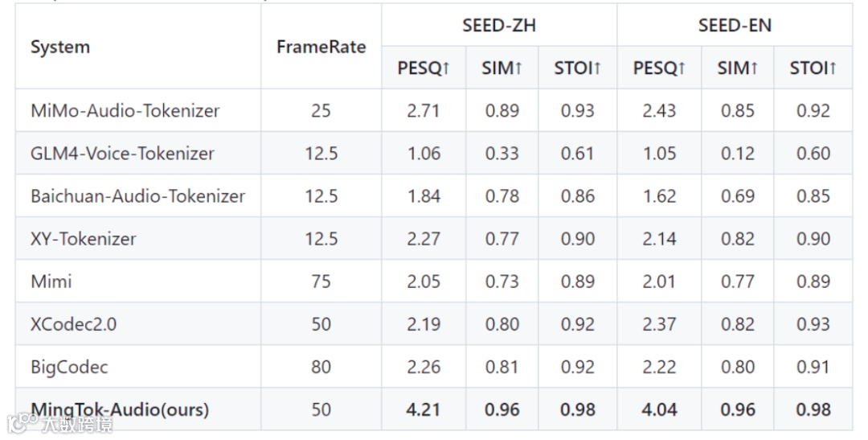Select the BigCodec row name
The image size is (868, 440).
click(x=69, y=367)
